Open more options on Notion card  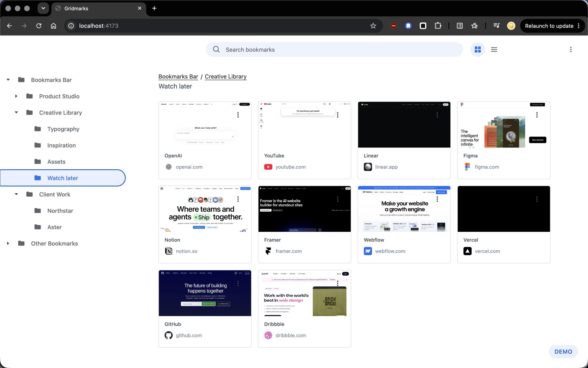coord(238,199)
